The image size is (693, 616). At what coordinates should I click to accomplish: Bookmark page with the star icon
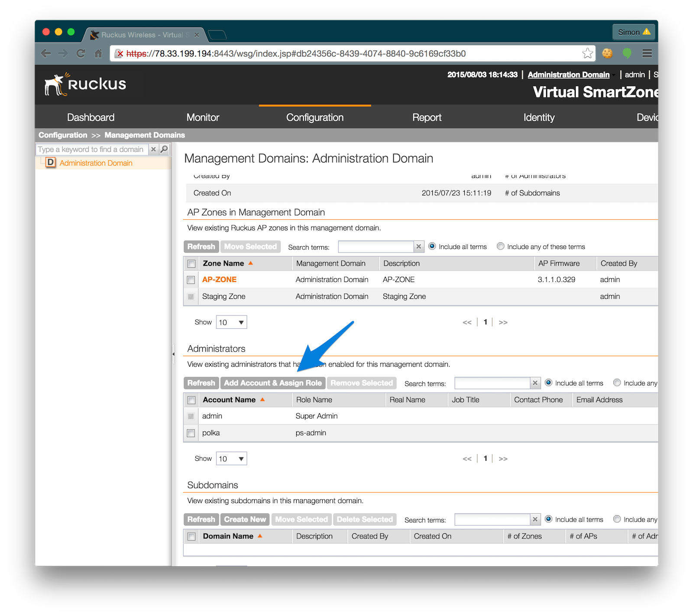(587, 53)
